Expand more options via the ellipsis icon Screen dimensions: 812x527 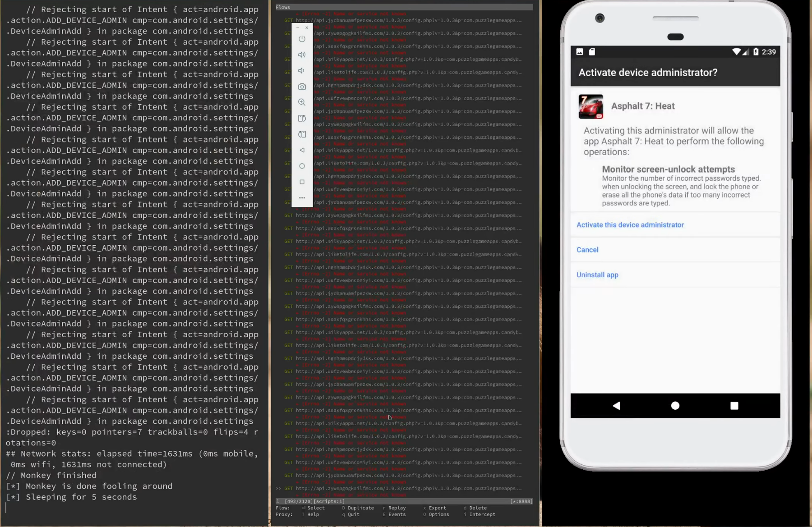tap(301, 197)
